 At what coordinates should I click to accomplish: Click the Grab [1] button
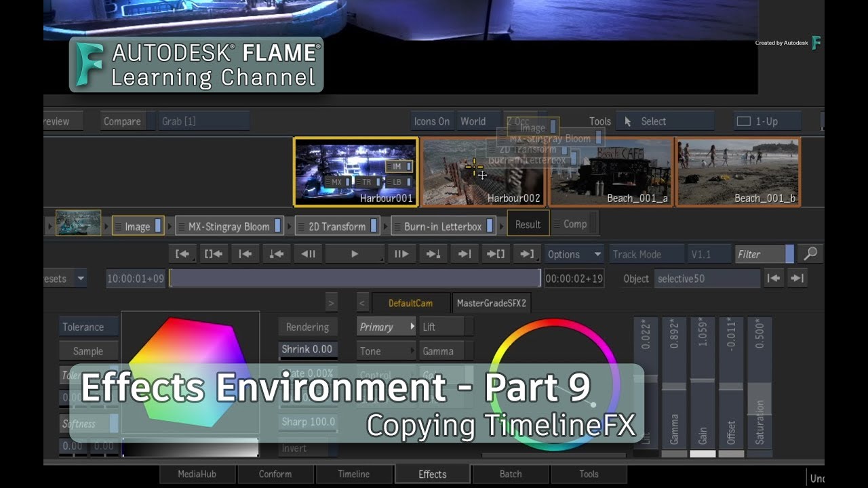204,121
